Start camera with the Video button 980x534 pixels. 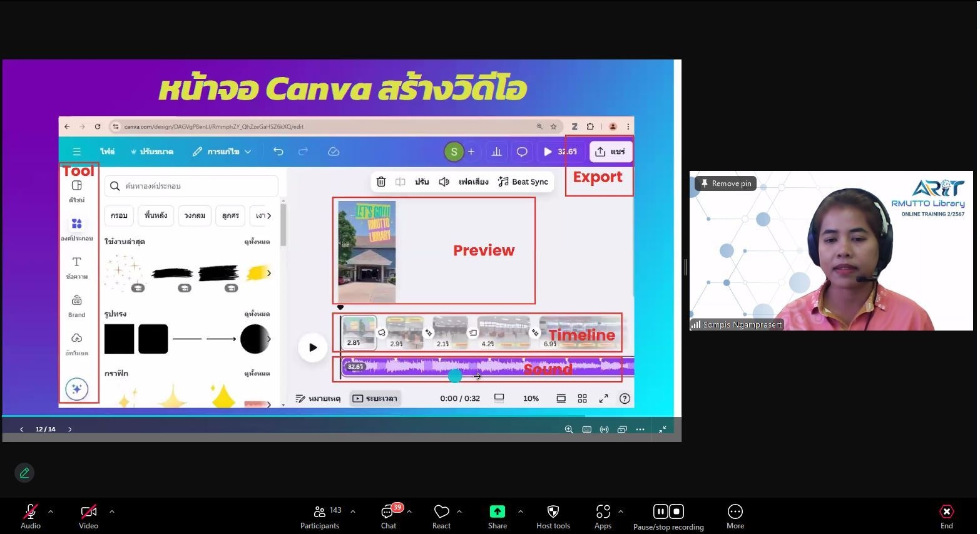coord(88,517)
